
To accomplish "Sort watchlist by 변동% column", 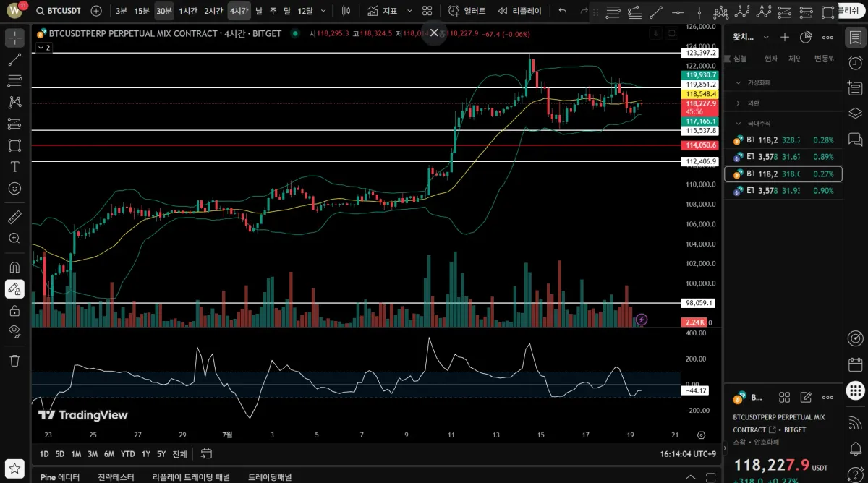I will tap(824, 59).
